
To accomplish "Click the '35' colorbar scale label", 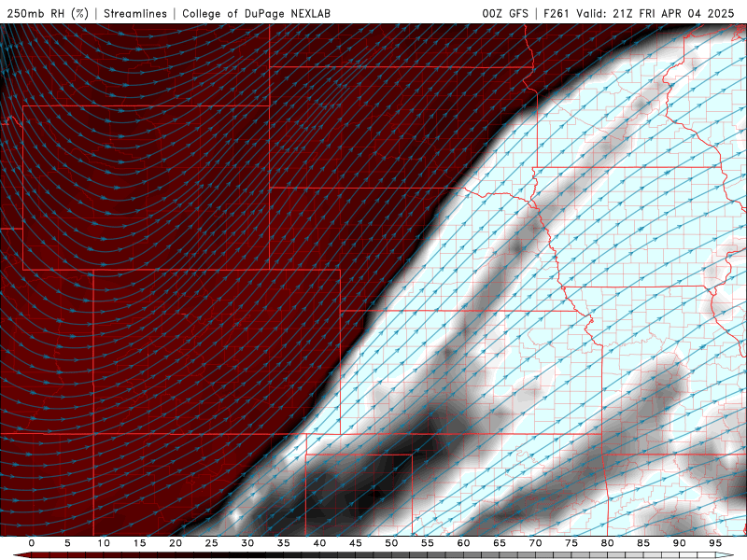I will (284, 543).
